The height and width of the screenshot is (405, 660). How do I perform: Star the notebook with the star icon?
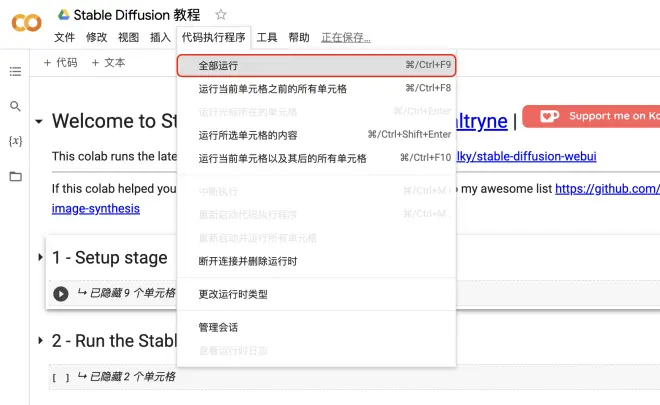click(x=221, y=15)
